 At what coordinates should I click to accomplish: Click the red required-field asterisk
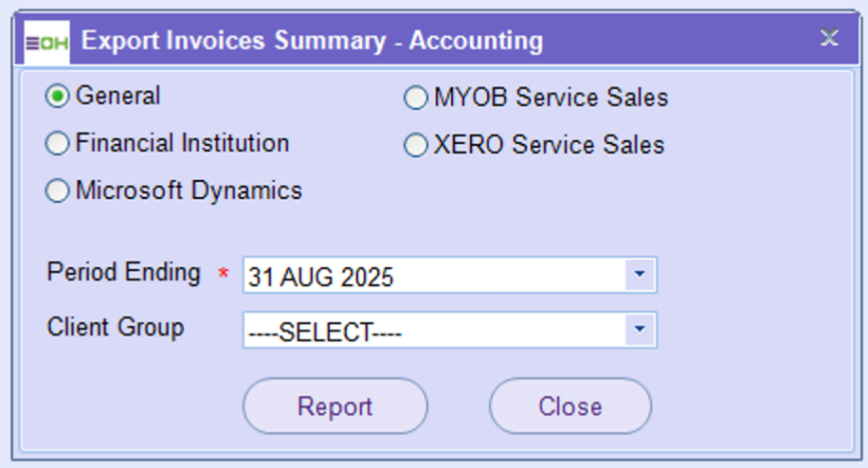[x=224, y=275]
